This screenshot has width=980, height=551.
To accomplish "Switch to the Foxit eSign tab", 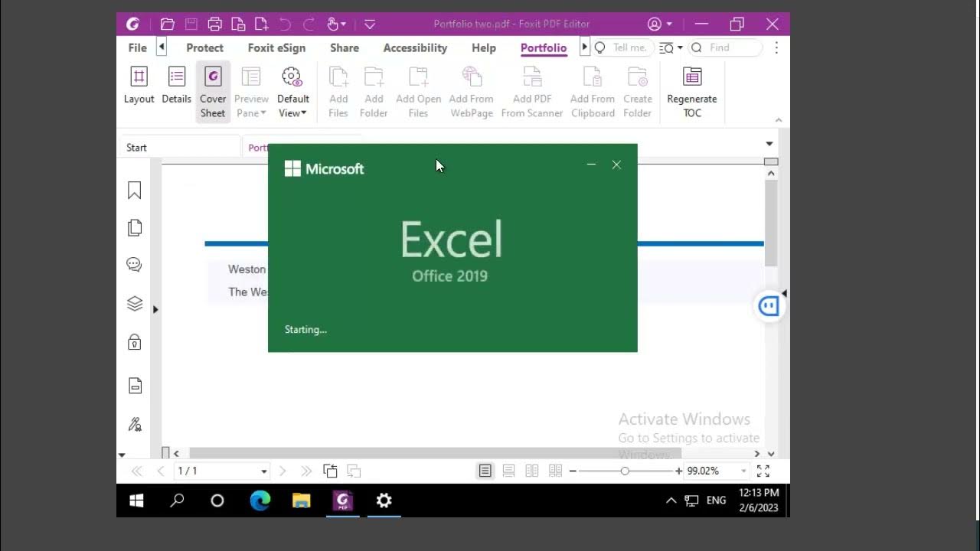I will click(276, 47).
